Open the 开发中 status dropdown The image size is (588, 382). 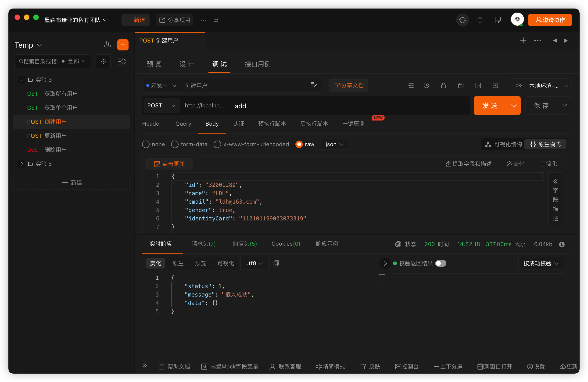tap(161, 85)
